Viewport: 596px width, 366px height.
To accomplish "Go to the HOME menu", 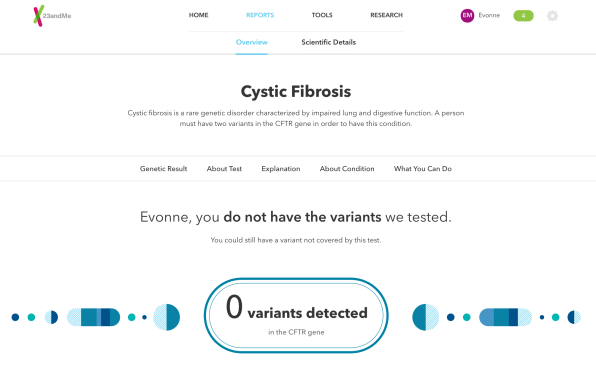I will 198,15.
